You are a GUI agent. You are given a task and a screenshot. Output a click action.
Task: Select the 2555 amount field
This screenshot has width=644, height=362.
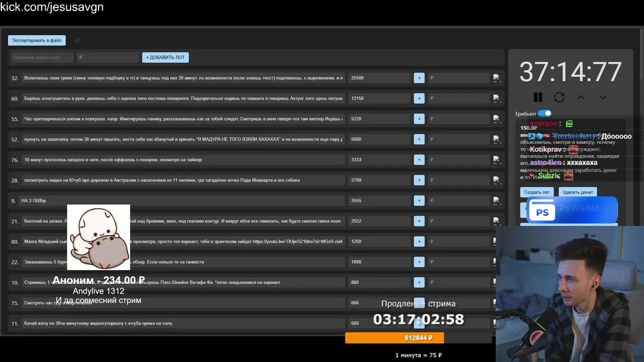[x=379, y=201]
